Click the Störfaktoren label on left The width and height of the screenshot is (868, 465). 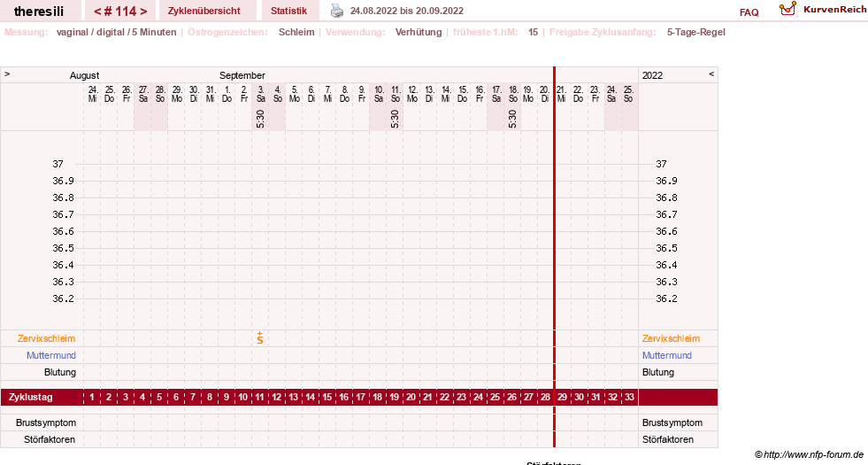click(50, 439)
